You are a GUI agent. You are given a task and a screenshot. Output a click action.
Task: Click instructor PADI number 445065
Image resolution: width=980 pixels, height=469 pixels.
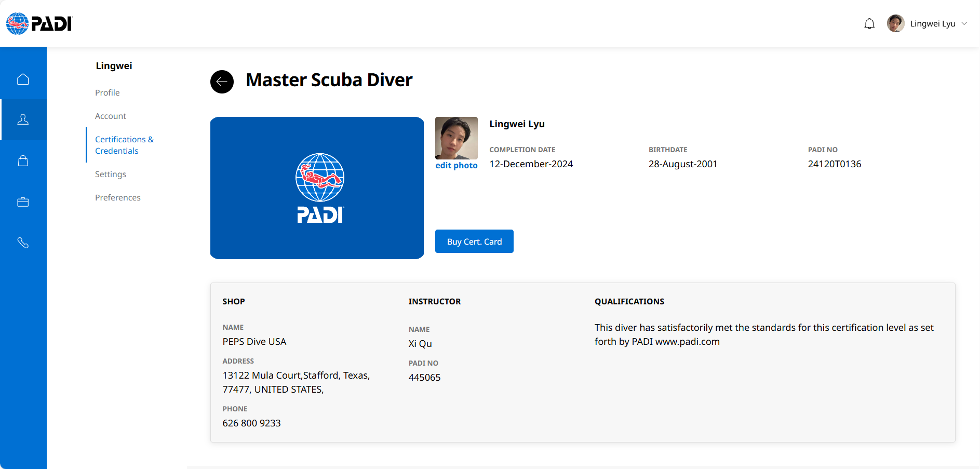tap(424, 378)
